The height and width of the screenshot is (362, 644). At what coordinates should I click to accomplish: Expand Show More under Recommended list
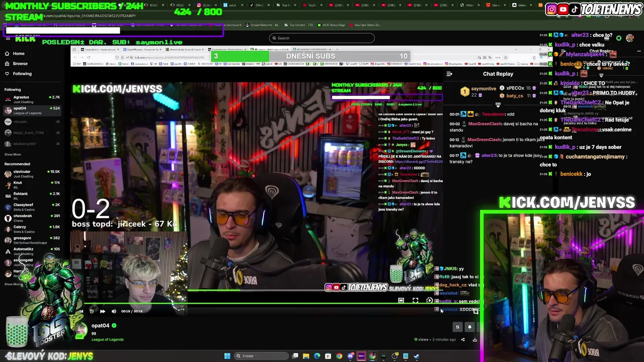coord(13,284)
